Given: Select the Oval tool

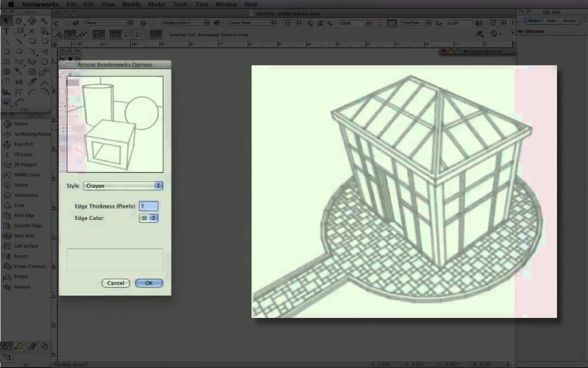Looking at the screenshot, I should tap(19, 51).
